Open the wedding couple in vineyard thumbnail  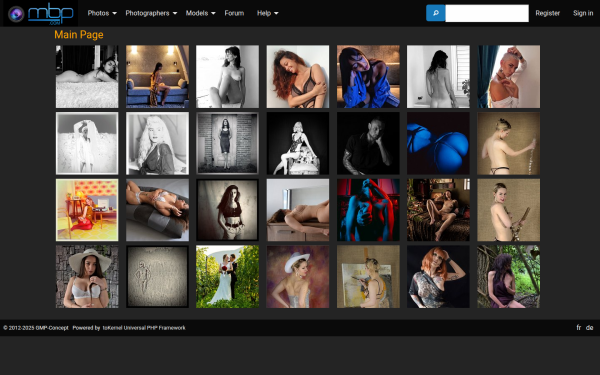[227, 277]
